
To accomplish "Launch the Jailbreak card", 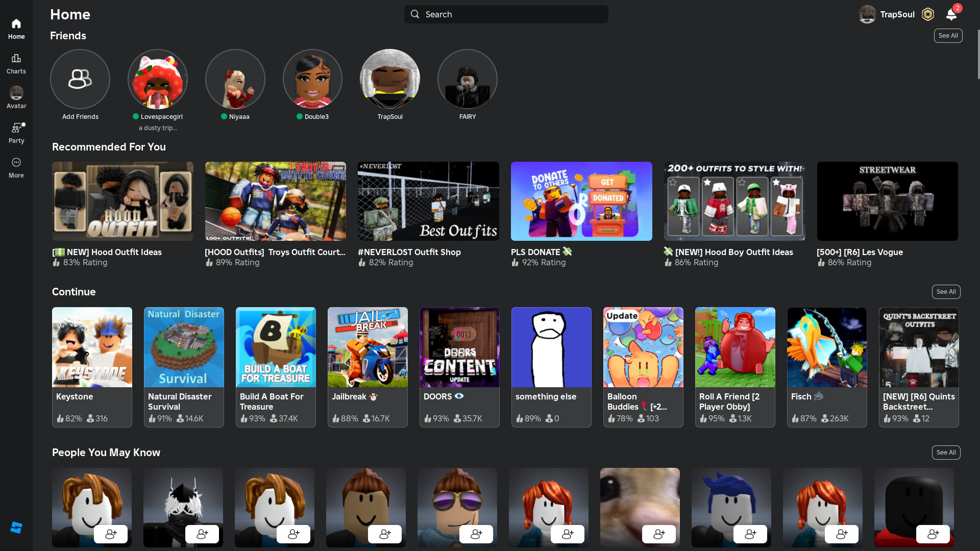I will tap(367, 367).
